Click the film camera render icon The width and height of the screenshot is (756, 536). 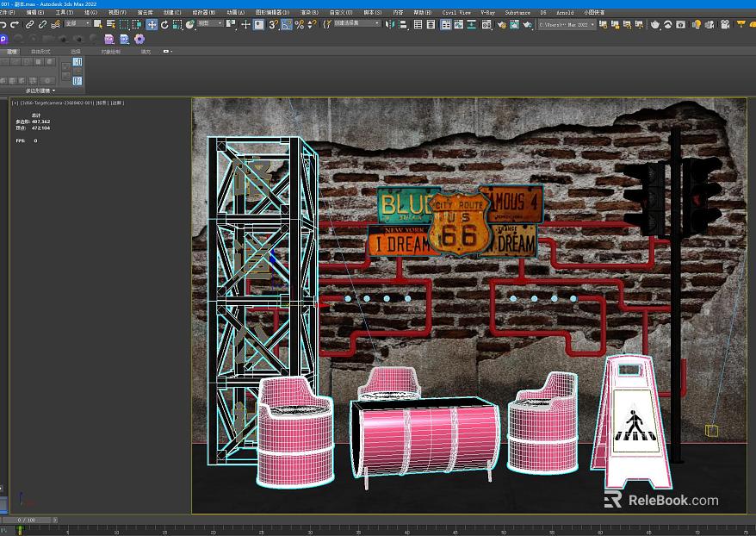pos(725,24)
